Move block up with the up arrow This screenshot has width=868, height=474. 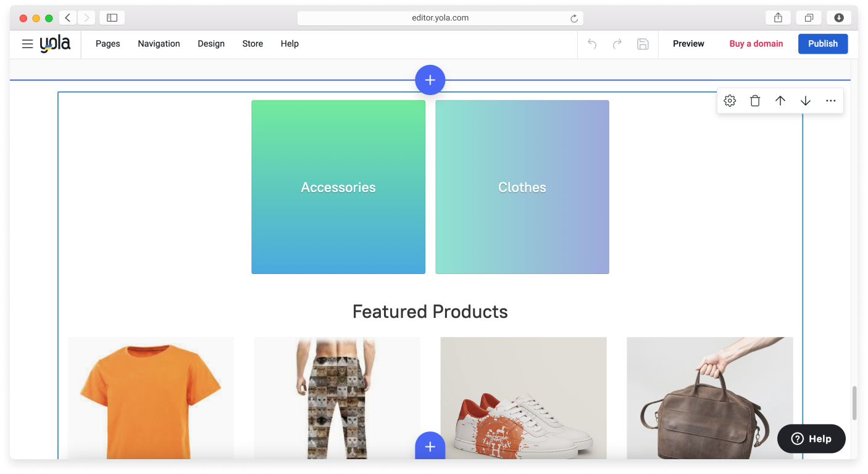point(780,101)
